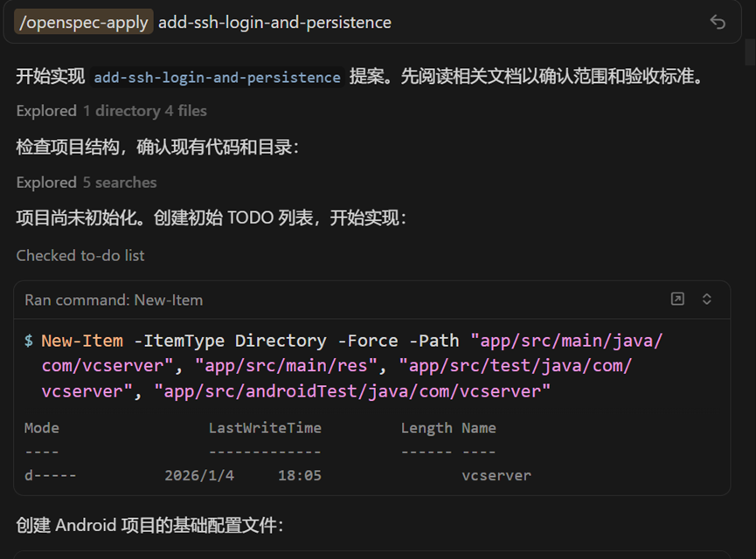Click the LastWriteTime column header in the output
756x559 pixels.
point(265,428)
